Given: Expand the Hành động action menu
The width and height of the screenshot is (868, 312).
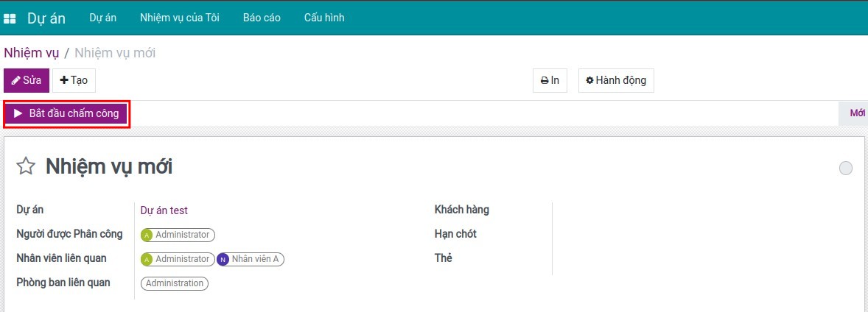Looking at the screenshot, I should pyautogui.click(x=615, y=81).
